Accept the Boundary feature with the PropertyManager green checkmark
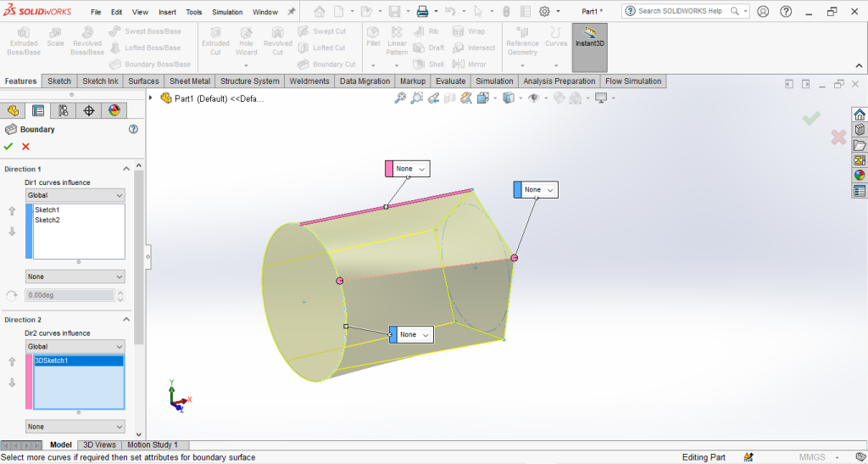Image resolution: width=868 pixels, height=464 pixels. (8, 147)
